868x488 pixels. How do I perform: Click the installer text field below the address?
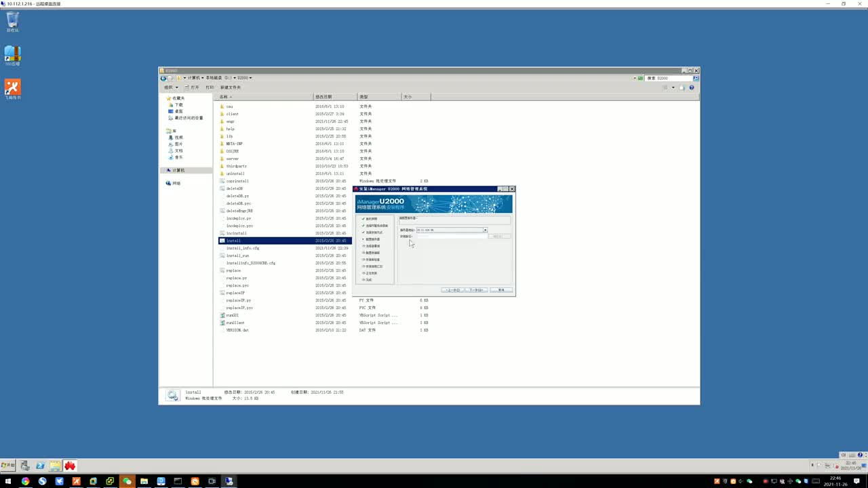point(451,236)
